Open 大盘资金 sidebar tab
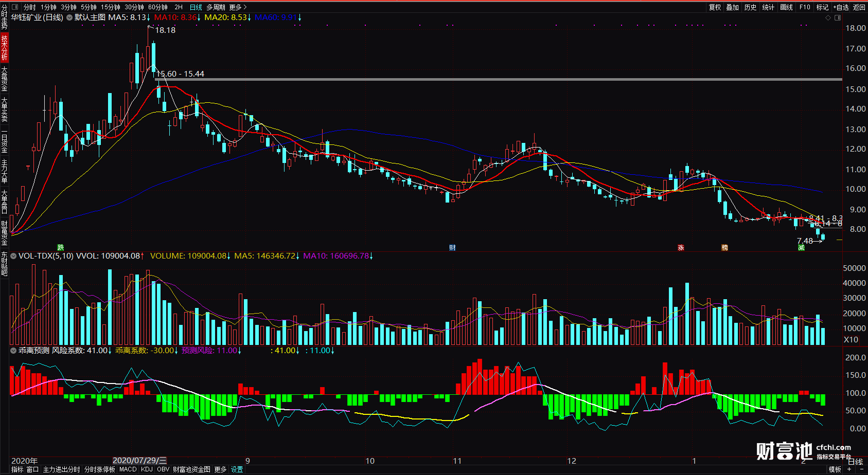 (x=4, y=79)
